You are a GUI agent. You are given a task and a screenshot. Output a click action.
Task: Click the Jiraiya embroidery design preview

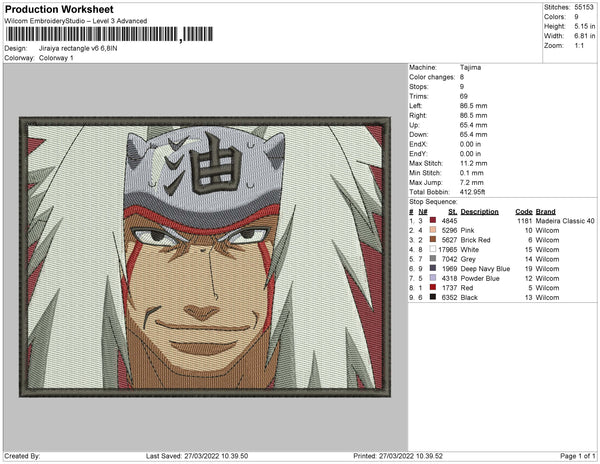coord(205,257)
